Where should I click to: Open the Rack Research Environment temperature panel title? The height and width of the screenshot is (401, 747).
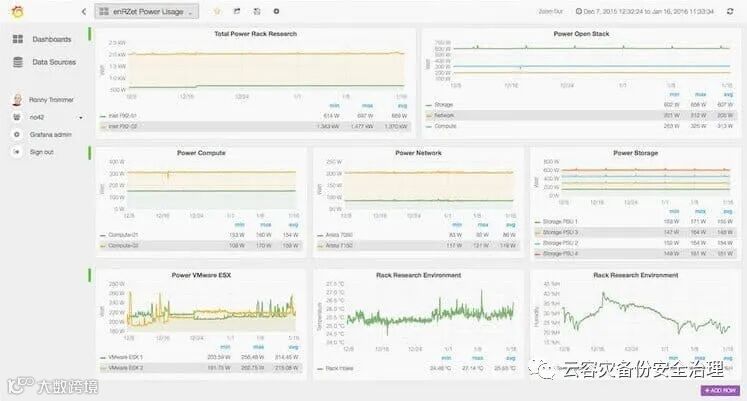coord(418,275)
